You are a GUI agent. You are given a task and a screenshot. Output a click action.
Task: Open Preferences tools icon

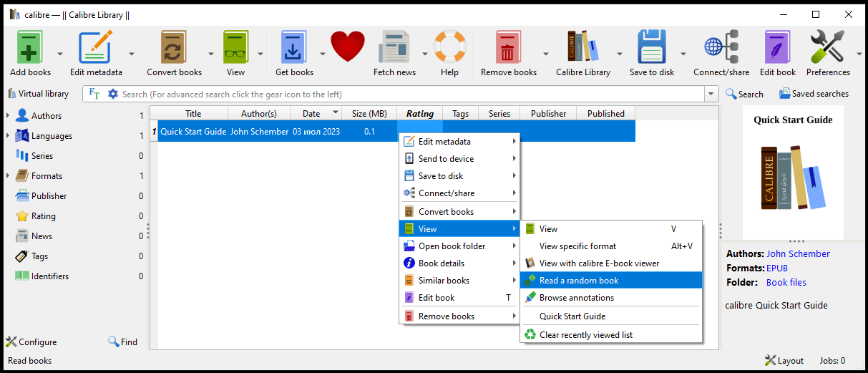tap(828, 48)
